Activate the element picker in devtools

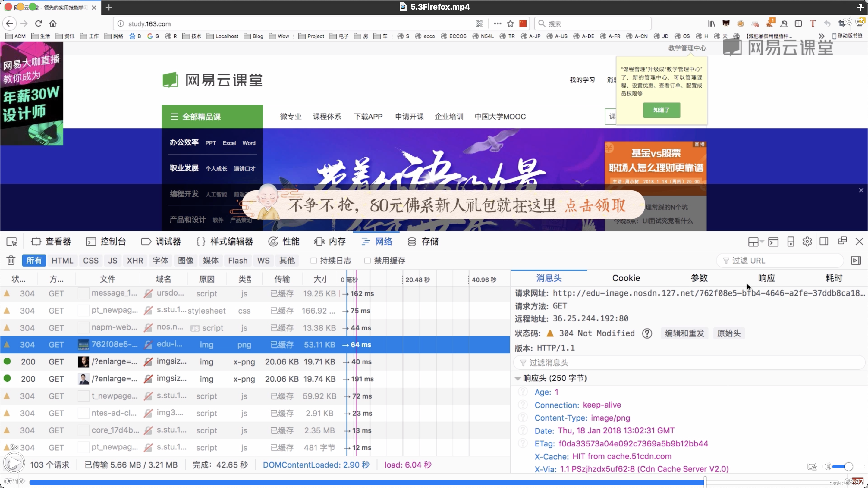tap(12, 242)
